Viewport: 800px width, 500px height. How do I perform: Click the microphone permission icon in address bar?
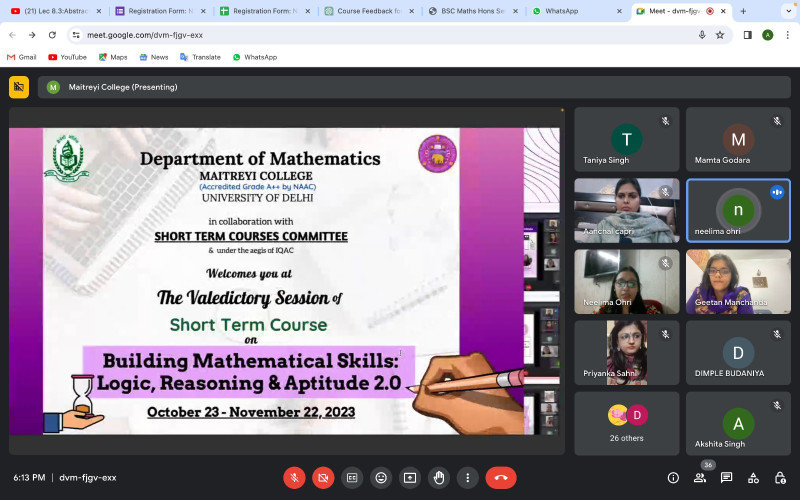tap(702, 35)
